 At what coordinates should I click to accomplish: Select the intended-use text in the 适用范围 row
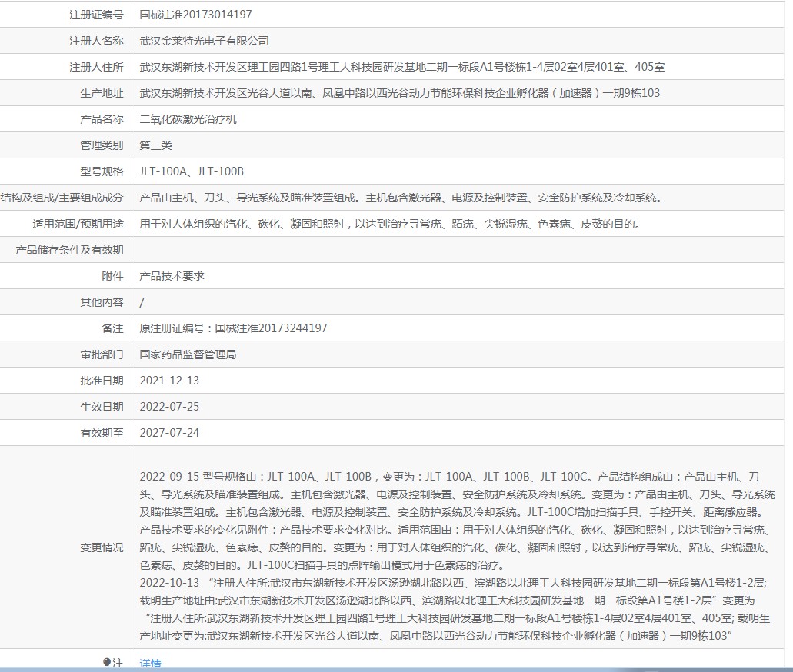tap(391, 224)
